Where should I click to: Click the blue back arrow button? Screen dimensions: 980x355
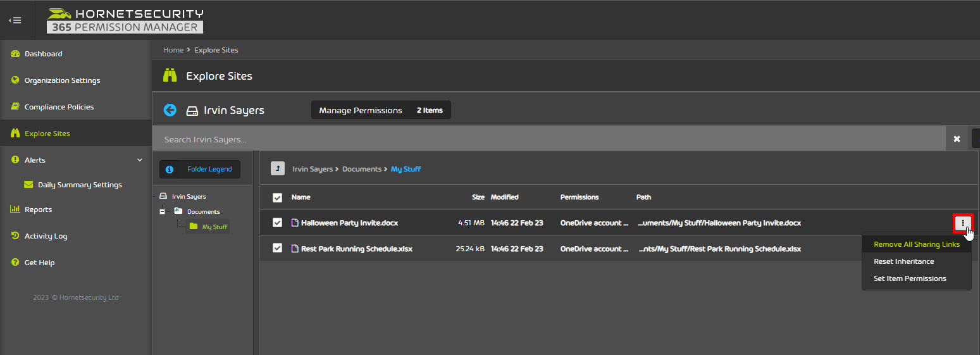point(170,110)
